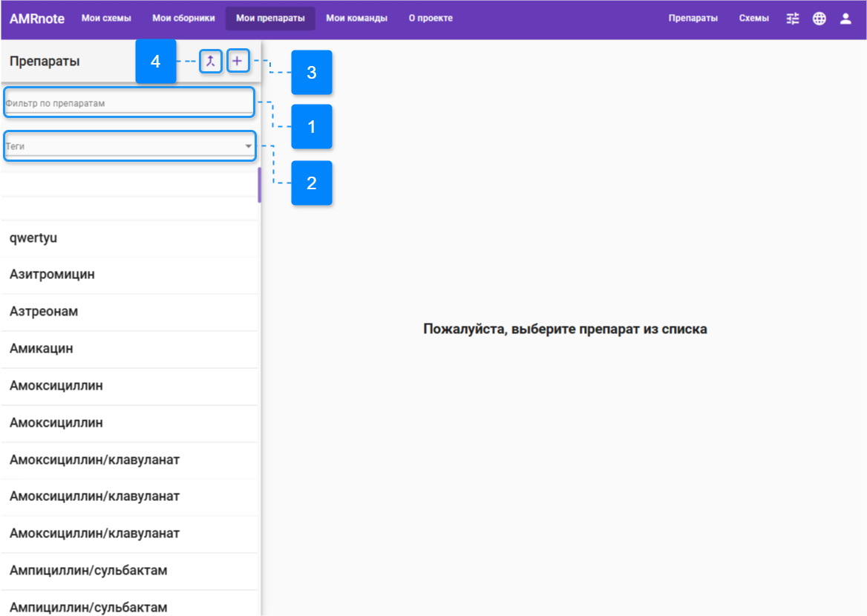Image resolution: width=867 pixels, height=616 pixels.
Task: Select Амикацин in the list
Action: [x=129, y=349]
